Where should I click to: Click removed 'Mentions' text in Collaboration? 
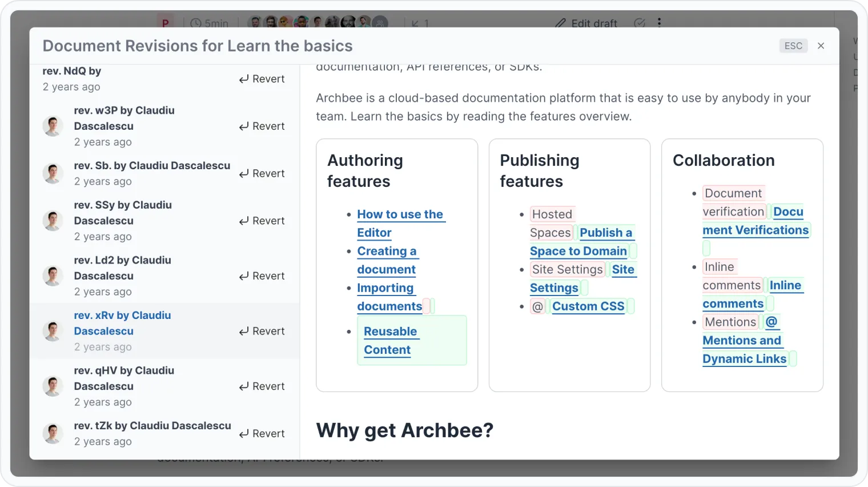coord(730,322)
